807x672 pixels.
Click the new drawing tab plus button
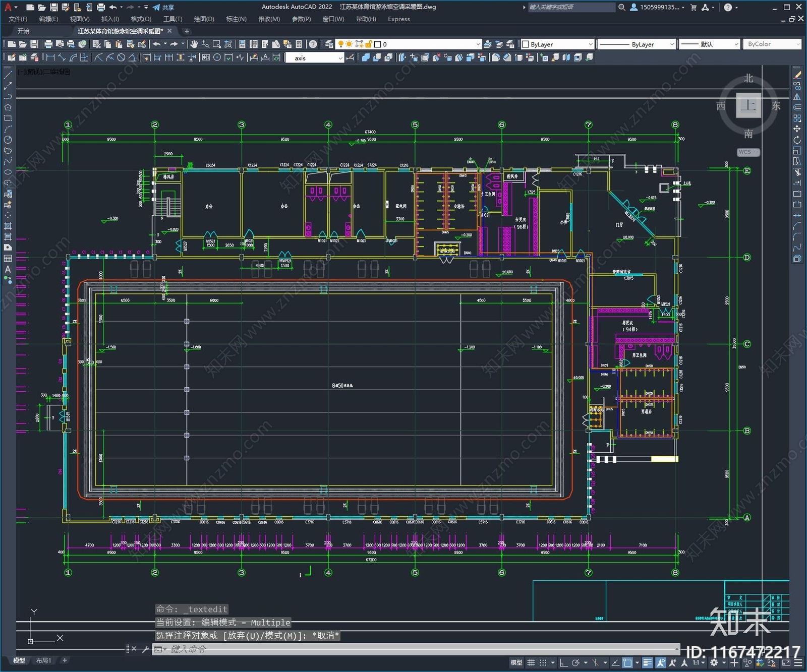coord(187,31)
